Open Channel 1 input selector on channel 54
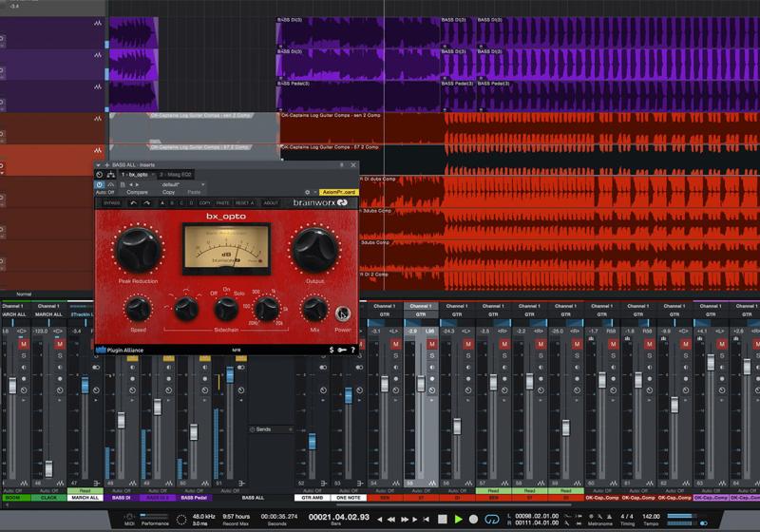The image size is (760, 532). click(x=385, y=306)
